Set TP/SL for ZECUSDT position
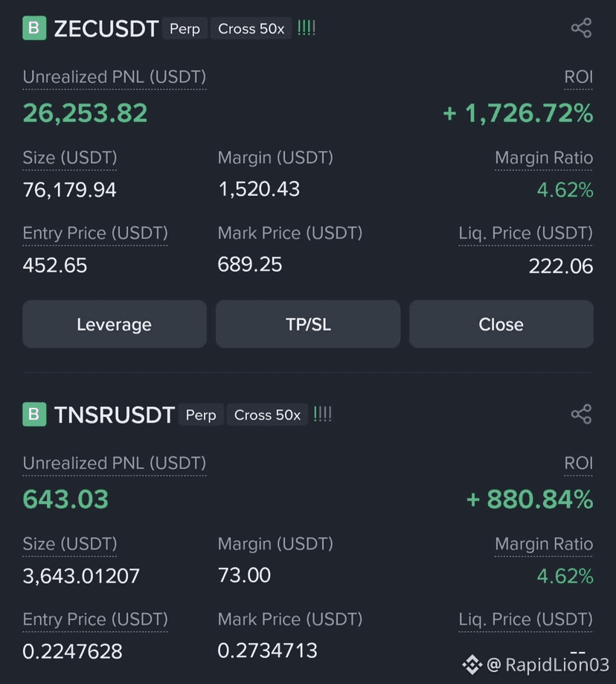Screen dimensions: 616x684 [308, 324]
